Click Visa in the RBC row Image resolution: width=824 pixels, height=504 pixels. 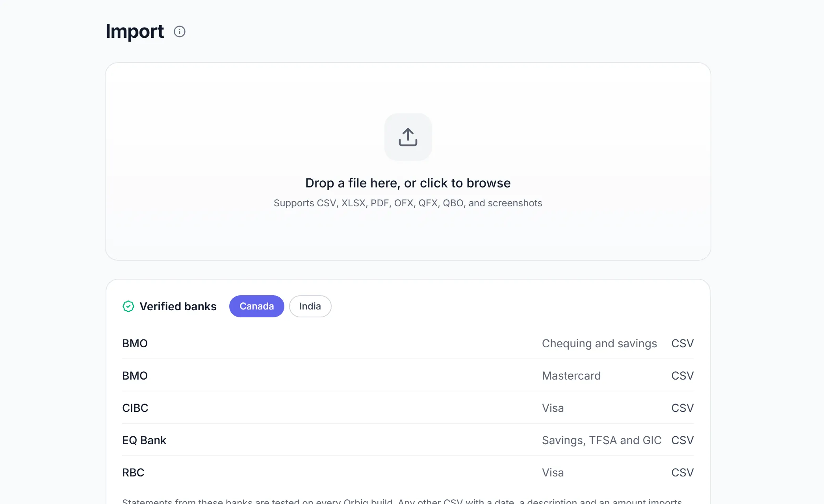coord(553,472)
